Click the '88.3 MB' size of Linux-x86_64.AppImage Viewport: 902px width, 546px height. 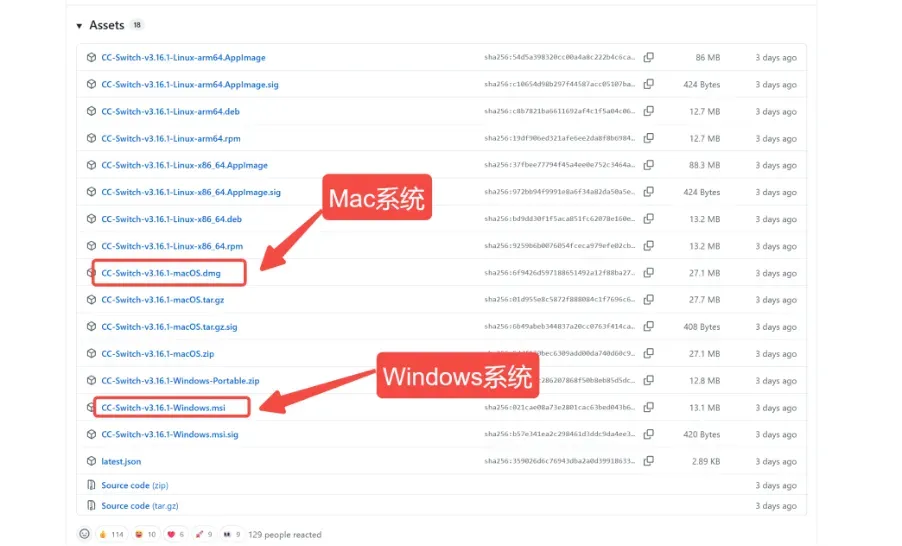[705, 165]
